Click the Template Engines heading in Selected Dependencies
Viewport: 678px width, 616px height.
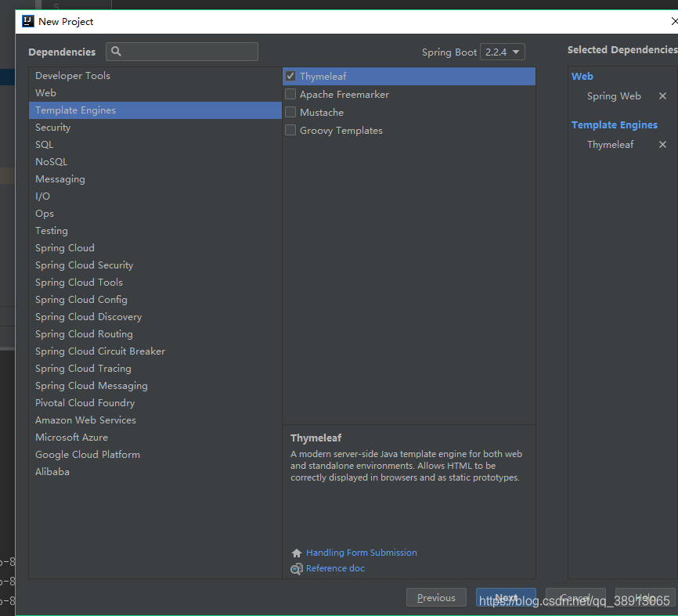pos(614,125)
